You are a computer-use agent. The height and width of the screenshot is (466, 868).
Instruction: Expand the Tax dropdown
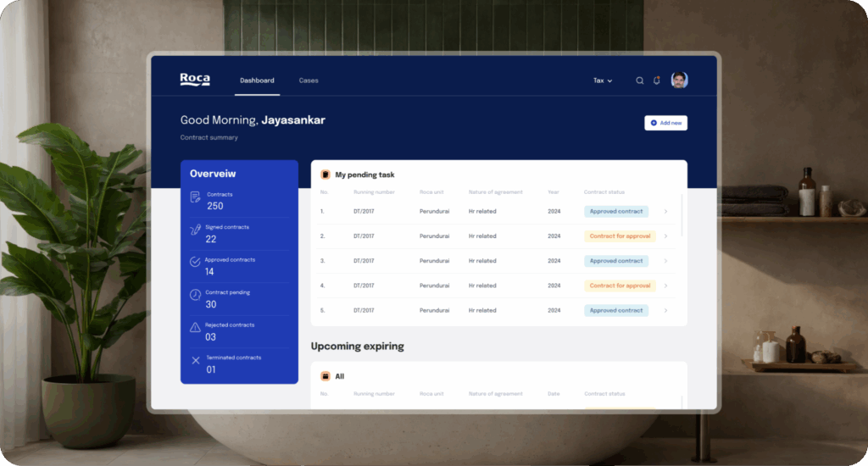(603, 80)
